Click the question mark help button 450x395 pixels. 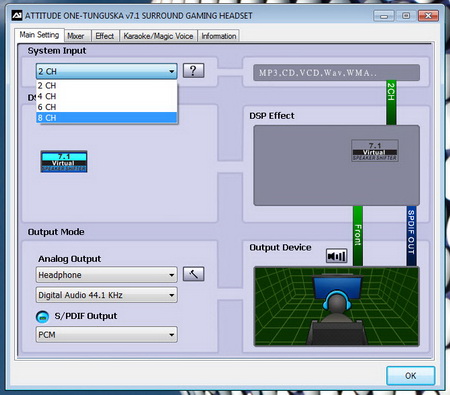click(x=194, y=71)
